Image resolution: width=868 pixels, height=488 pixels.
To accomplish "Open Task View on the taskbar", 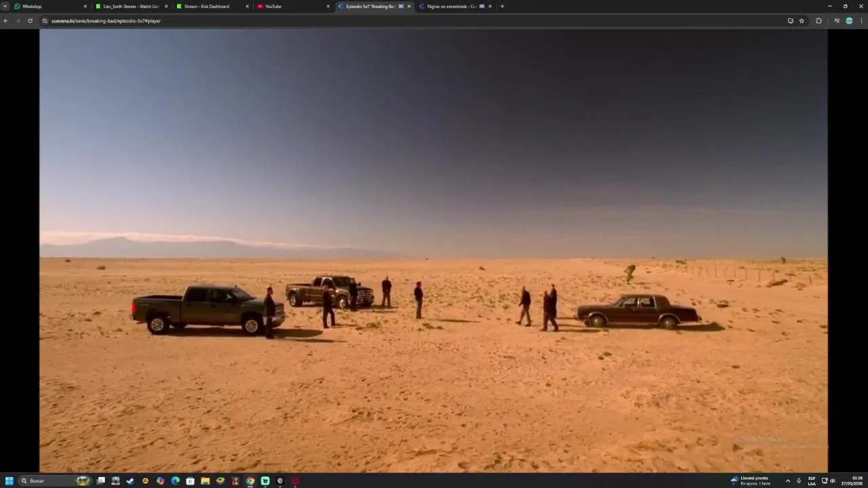I will 101,481.
